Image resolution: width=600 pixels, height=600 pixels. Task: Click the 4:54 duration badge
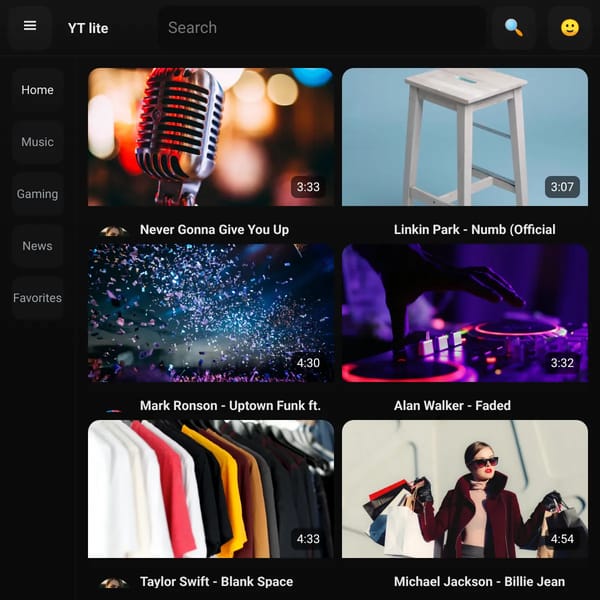[562, 539]
